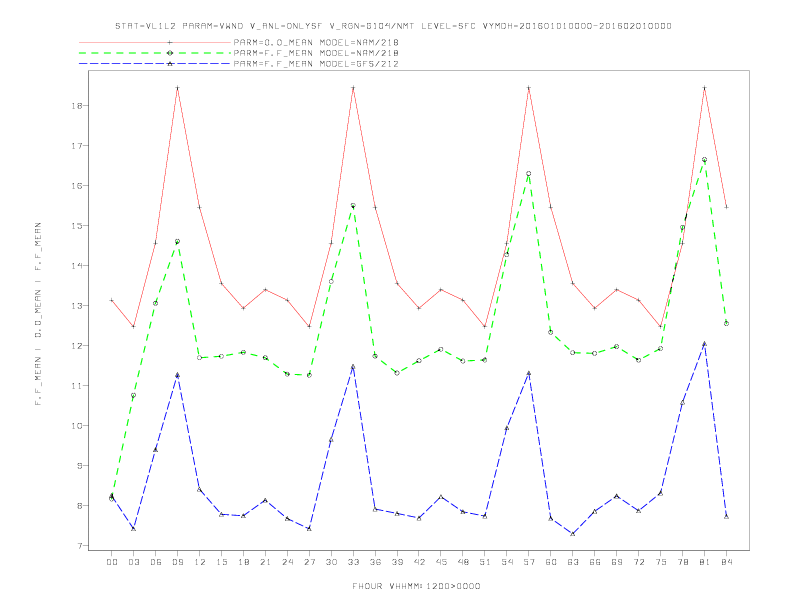Click x-axis tick label 09
The width and height of the screenshot is (792, 612).
coord(177,562)
